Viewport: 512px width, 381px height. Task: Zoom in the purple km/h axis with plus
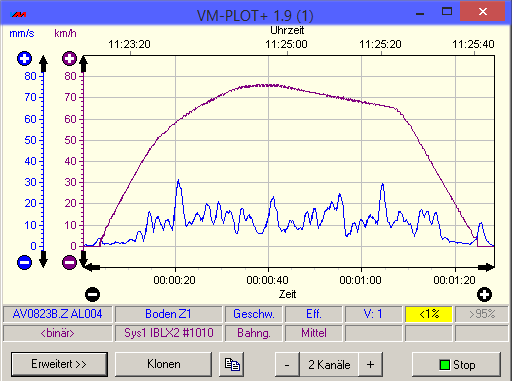[x=69, y=59]
